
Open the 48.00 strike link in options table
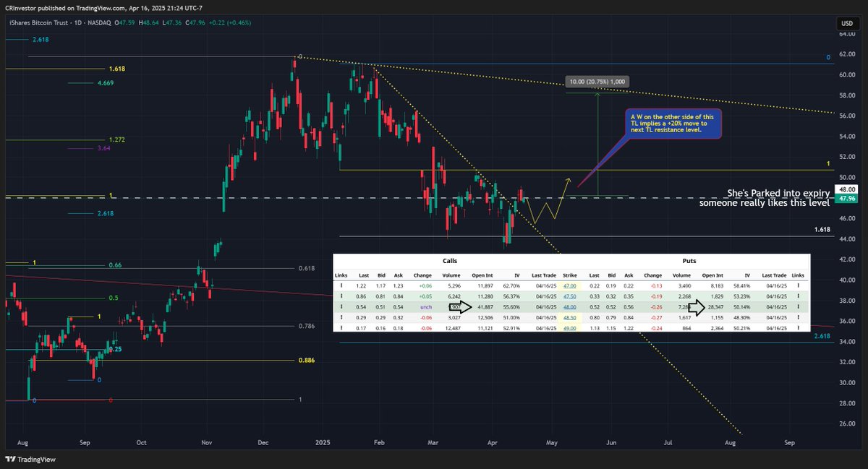(x=569, y=307)
